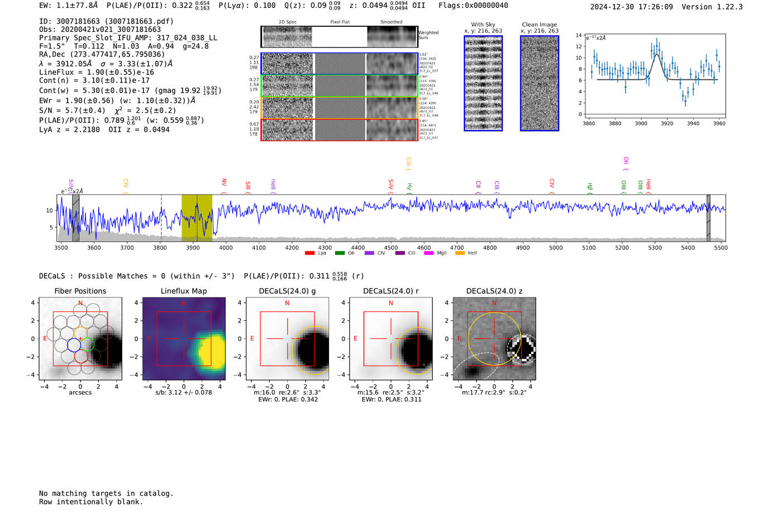Screen dimensions: 782x532
Task: Select the orange-bordered 2D spectrum row
Action: point(340,108)
